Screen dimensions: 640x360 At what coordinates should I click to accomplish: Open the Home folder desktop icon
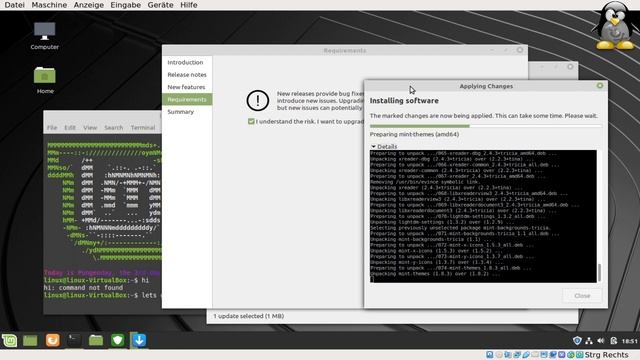45,80
